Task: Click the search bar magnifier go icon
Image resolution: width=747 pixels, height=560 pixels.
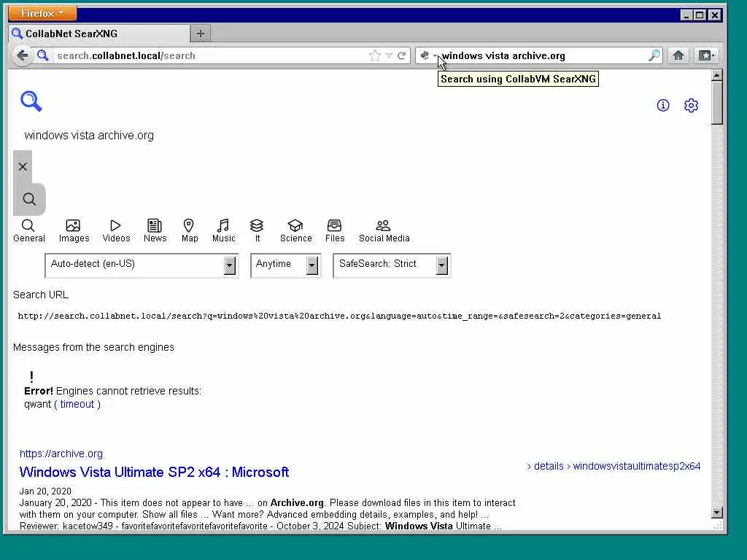Action: [654, 55]
